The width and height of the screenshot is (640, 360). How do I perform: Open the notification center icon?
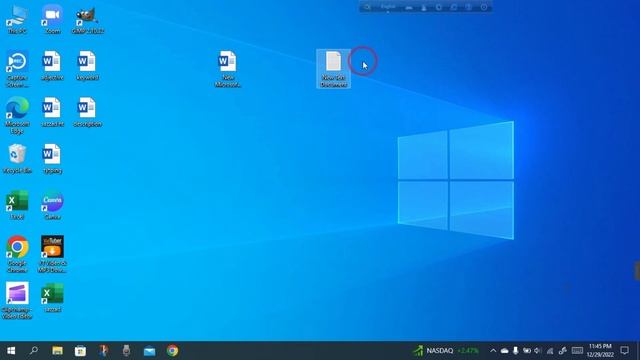(x=624, y=351)
